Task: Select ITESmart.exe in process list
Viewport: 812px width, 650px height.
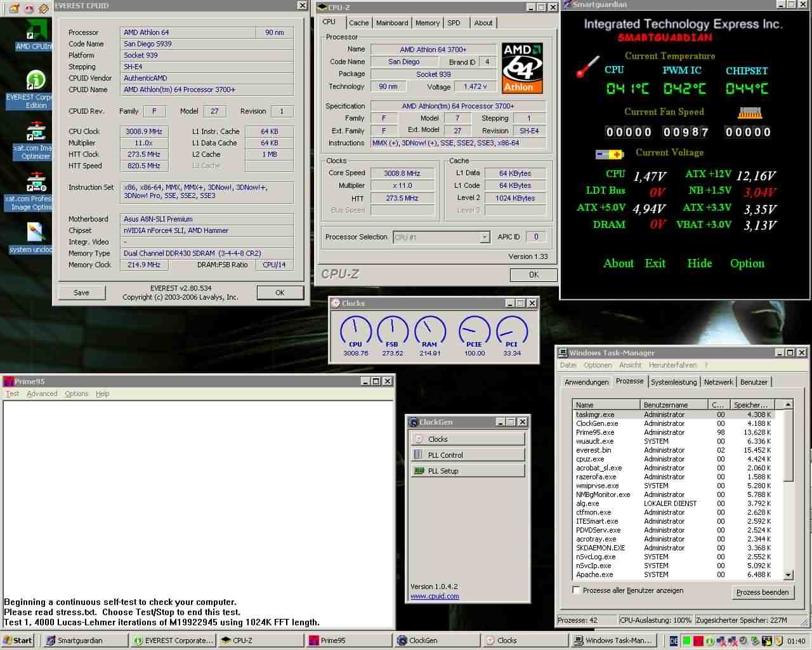Action: 674,521
